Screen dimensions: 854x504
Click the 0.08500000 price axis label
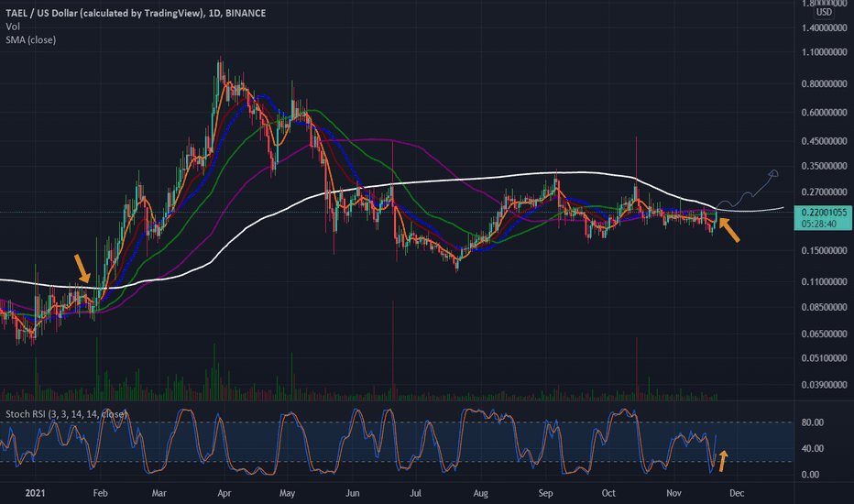pyautogui.click(x=824, y=307)
